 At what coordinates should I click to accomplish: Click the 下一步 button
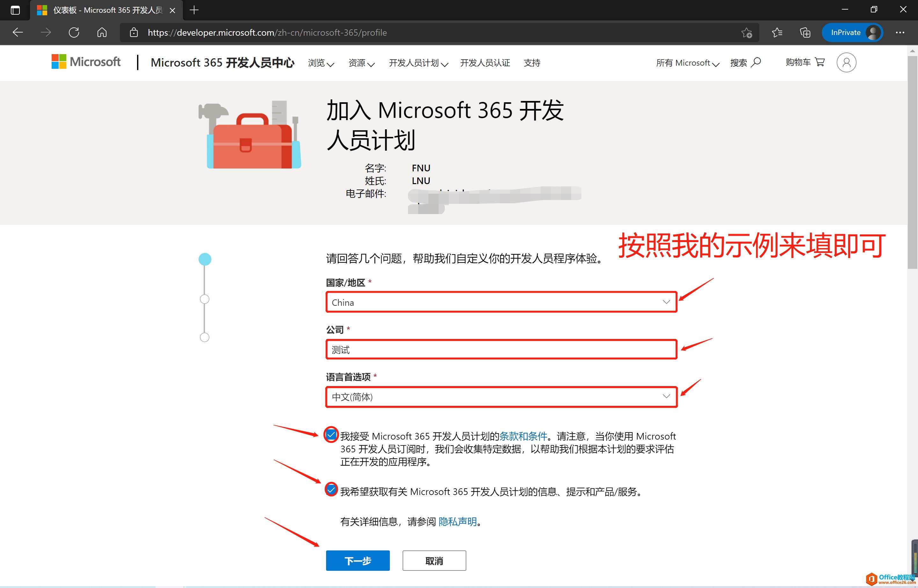pyautogui.click(x=358, y=561)
